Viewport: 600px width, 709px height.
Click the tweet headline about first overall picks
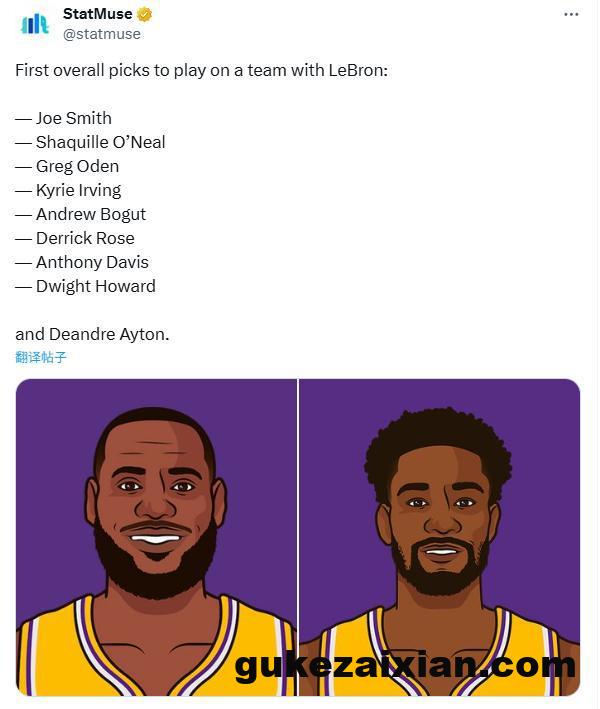[x=202, y=71]
